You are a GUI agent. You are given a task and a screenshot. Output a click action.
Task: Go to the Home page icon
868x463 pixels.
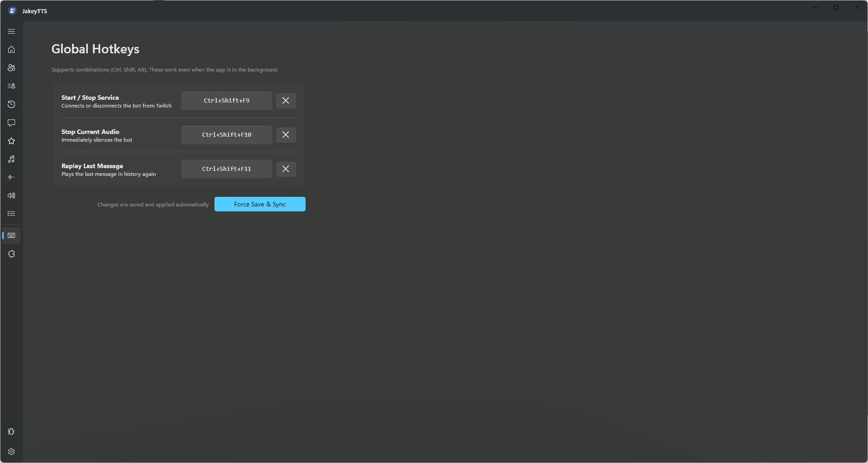tap(11, 50)
